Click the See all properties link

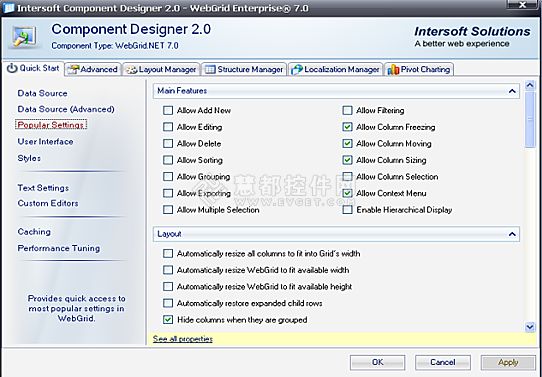coord(183,339)
